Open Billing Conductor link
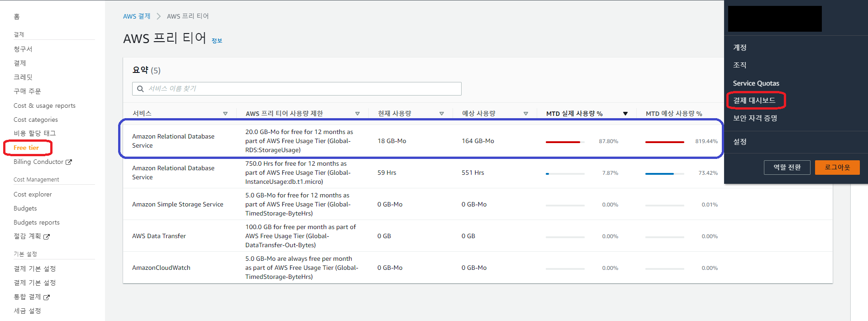This screenshot has height=321, width=868. 38,162
